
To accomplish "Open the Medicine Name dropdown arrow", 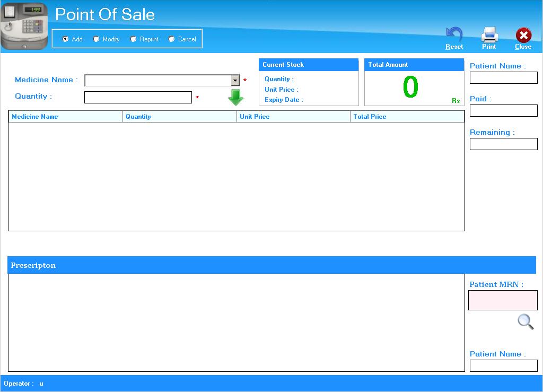I will point(235,80).
